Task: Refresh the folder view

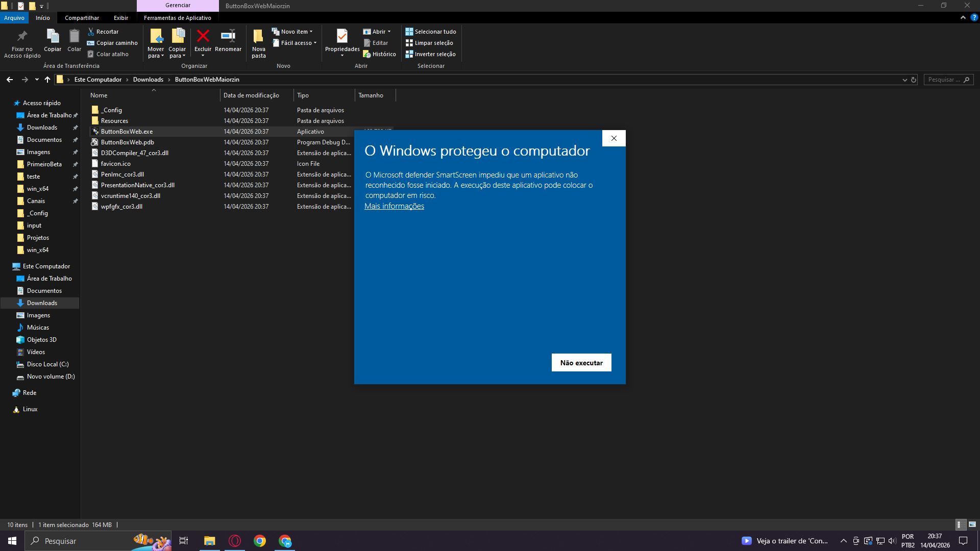Action: [914, 80]
